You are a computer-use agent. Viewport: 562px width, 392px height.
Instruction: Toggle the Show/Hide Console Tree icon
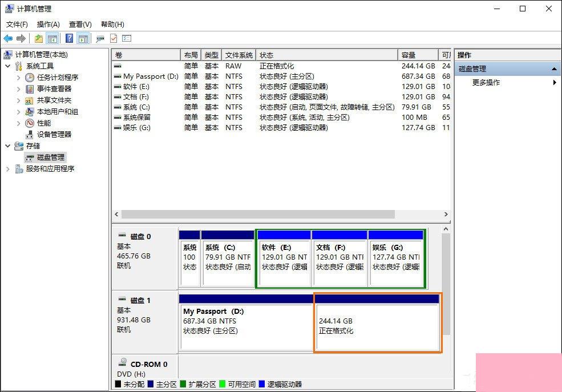(x=52, y=38)
